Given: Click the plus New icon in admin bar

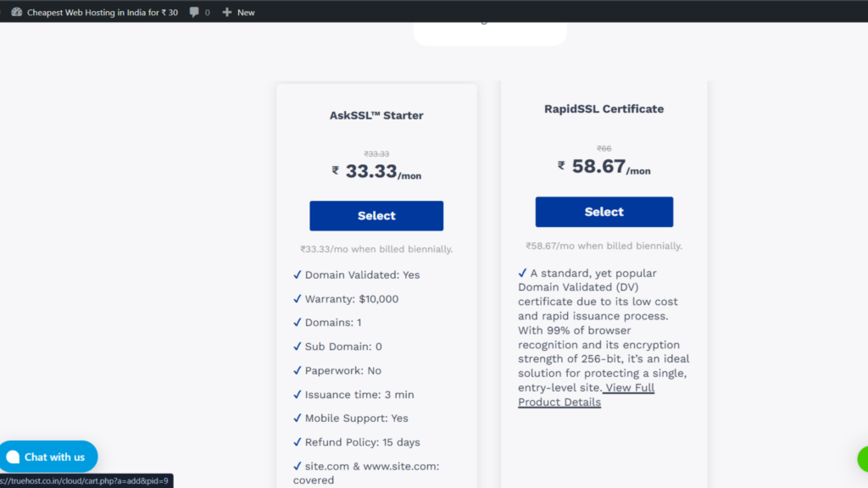Looking at the screenshot, I should (x=227, y=12).
